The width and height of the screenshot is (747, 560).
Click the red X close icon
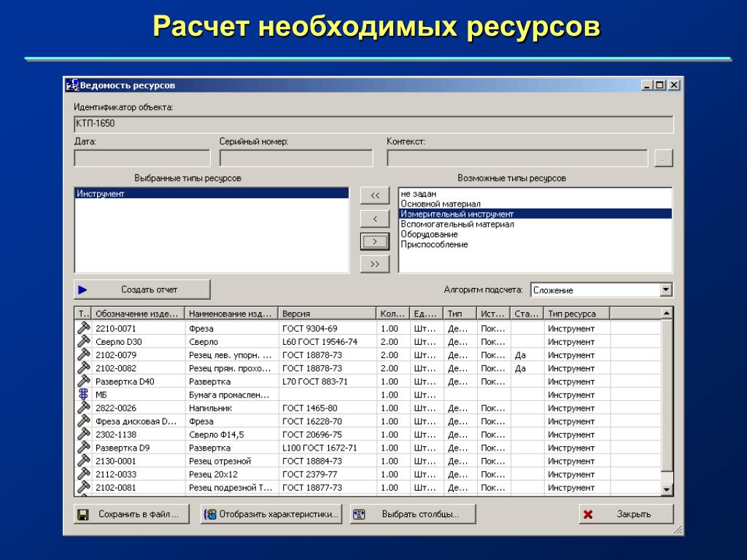(588, 514)
